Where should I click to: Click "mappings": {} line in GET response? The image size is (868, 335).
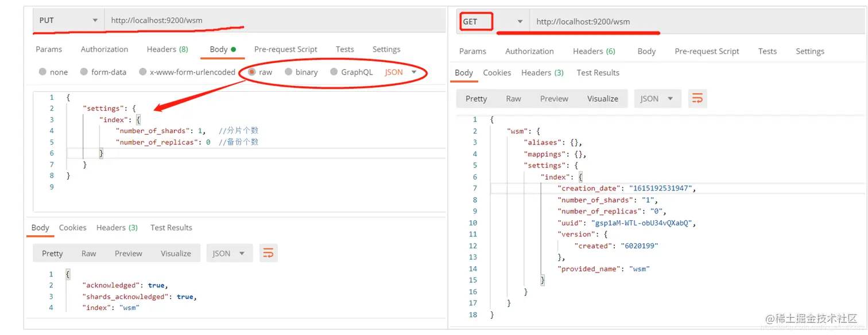pyautogui.click(x=555, y=154)
